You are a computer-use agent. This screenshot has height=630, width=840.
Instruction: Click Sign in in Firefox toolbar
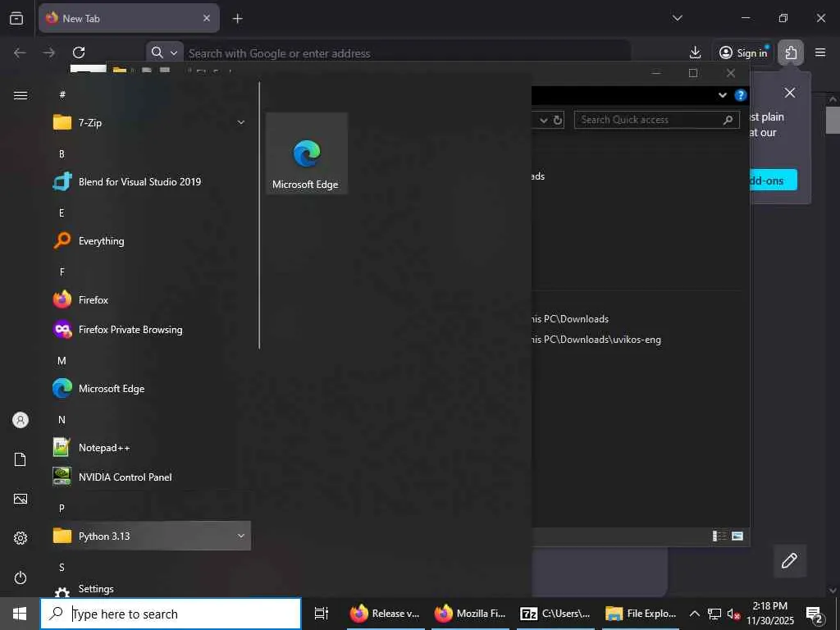743,52
